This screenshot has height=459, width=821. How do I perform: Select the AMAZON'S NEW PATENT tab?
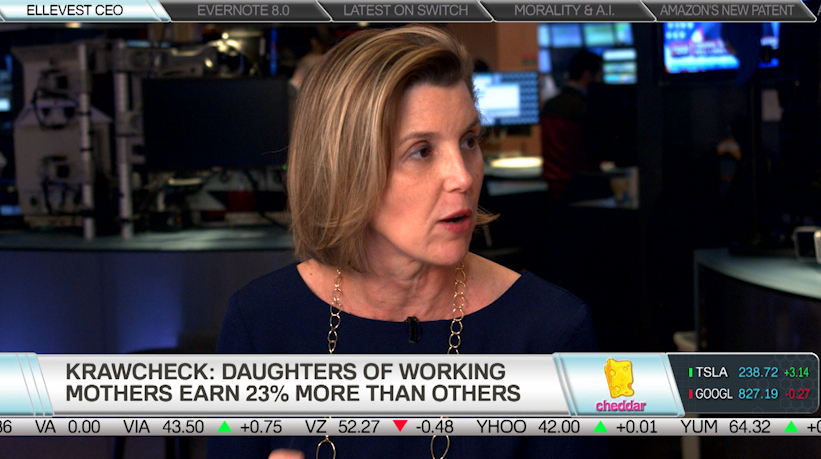[727, 10]
